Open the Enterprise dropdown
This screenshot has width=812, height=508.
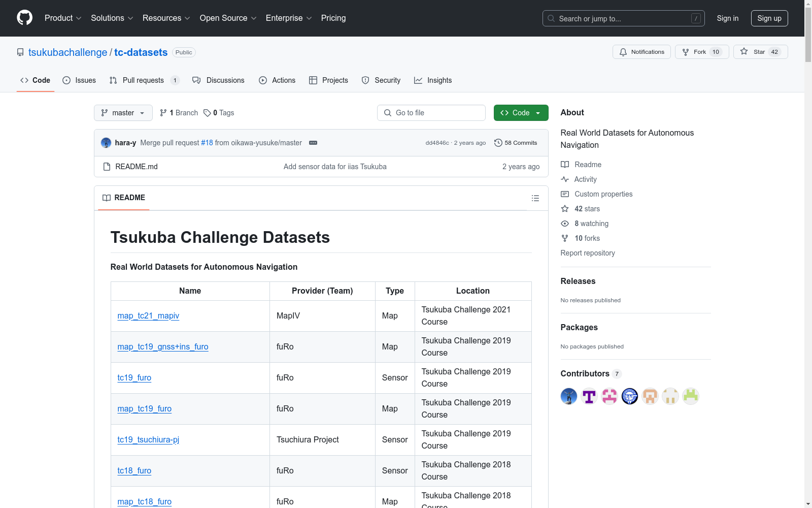pyautogui.click(x=289, y=18)
